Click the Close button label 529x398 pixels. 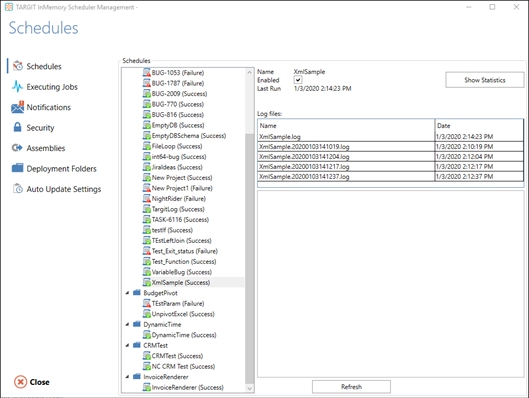coord(39,382)
